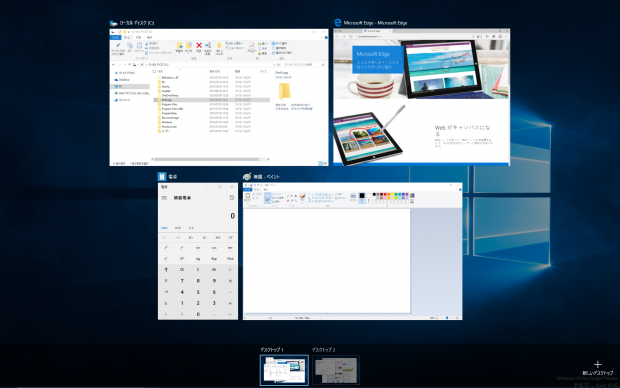The width and height of the screenshot is (620, 388).
Task: Click the Edge address bar
Action: pyautogui.click(x=413, y=36)
